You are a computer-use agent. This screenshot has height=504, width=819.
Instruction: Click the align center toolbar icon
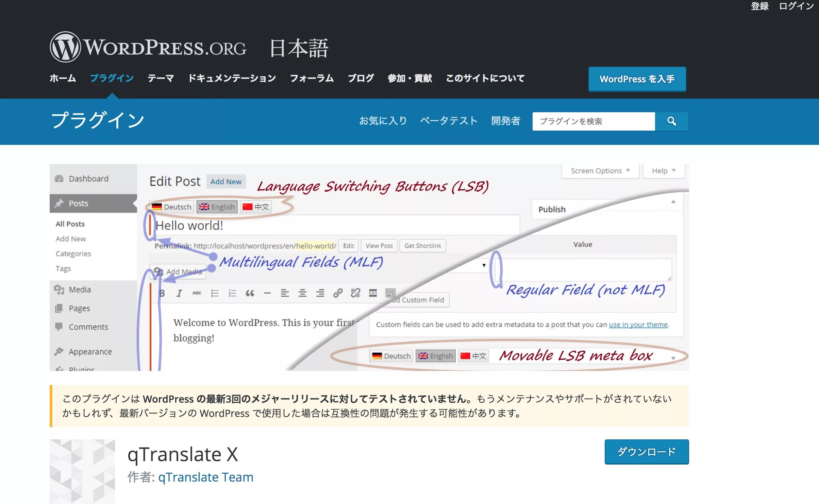pos(302,293)
